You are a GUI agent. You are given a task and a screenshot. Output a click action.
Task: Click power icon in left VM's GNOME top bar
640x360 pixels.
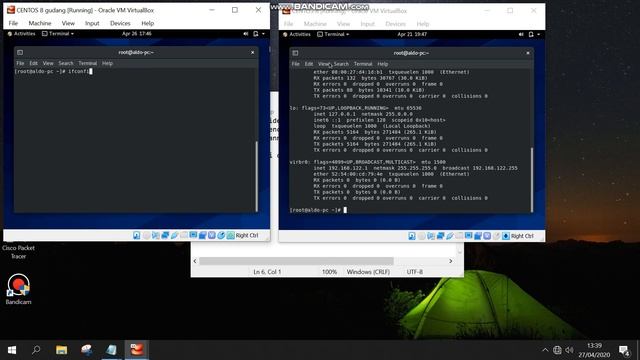pos(256,34)
